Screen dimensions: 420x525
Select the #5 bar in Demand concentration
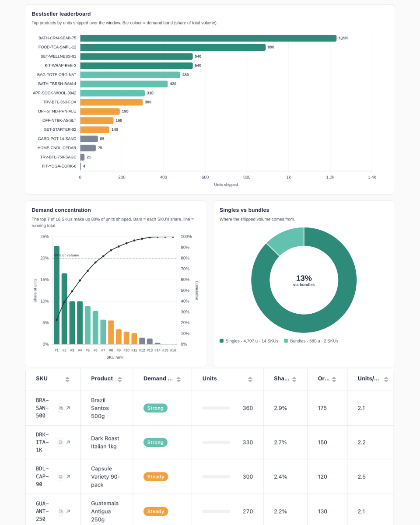point(87,325)
